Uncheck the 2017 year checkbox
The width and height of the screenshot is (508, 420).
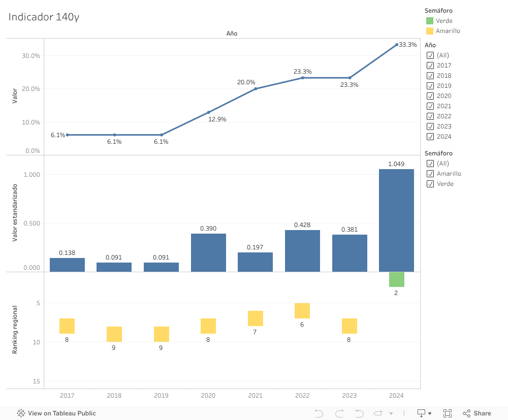(x=429, y=65)
